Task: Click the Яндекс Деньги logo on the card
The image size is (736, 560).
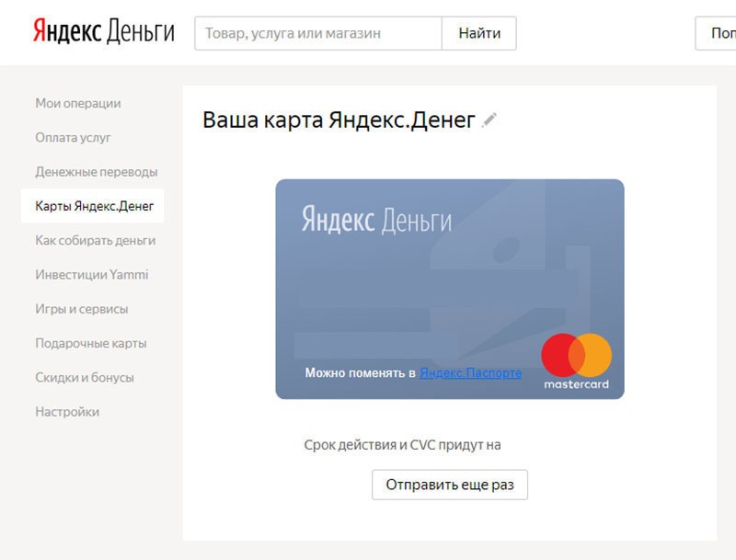Action: (x=376, y=220)
